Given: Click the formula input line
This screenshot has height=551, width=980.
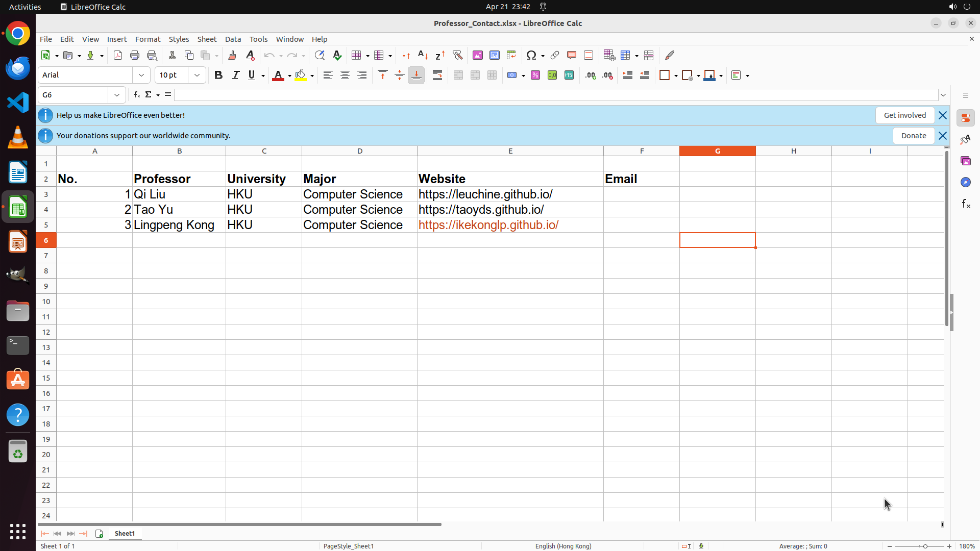Looking at the screenshot, I should [555, 95].
